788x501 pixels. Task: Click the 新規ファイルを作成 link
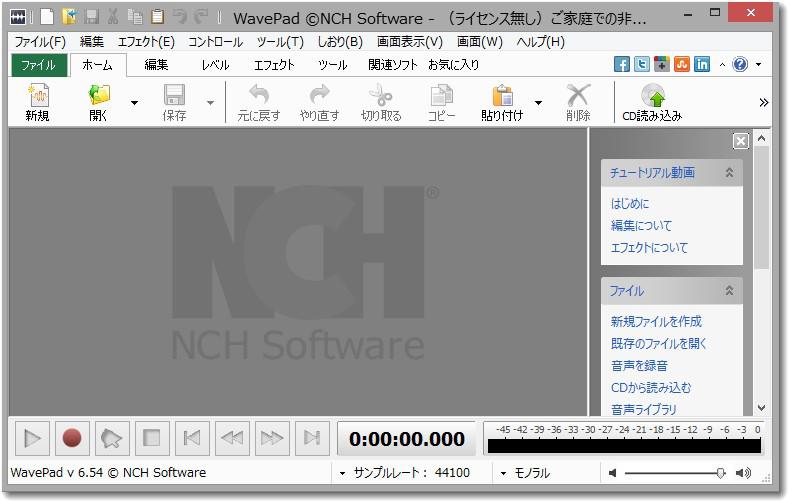click(656, 322)
